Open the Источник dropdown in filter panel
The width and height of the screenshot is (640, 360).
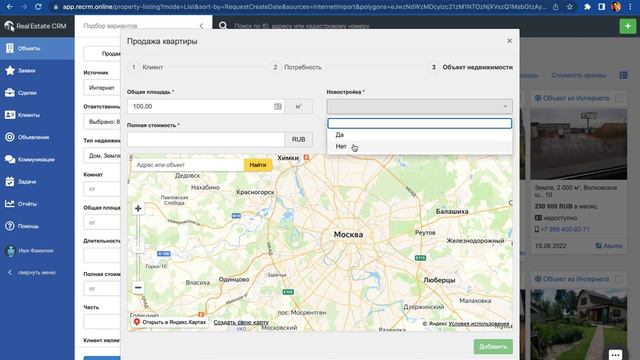(102, 88)
